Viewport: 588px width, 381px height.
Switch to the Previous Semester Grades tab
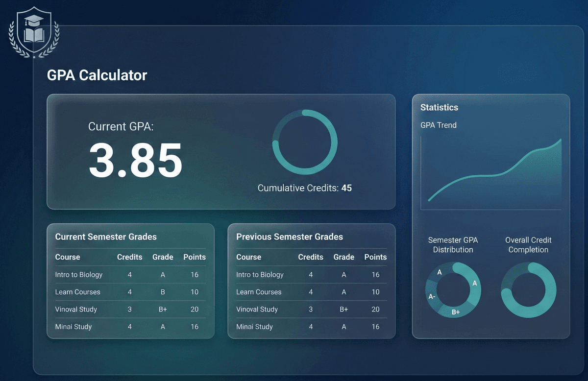click(289, 237)
